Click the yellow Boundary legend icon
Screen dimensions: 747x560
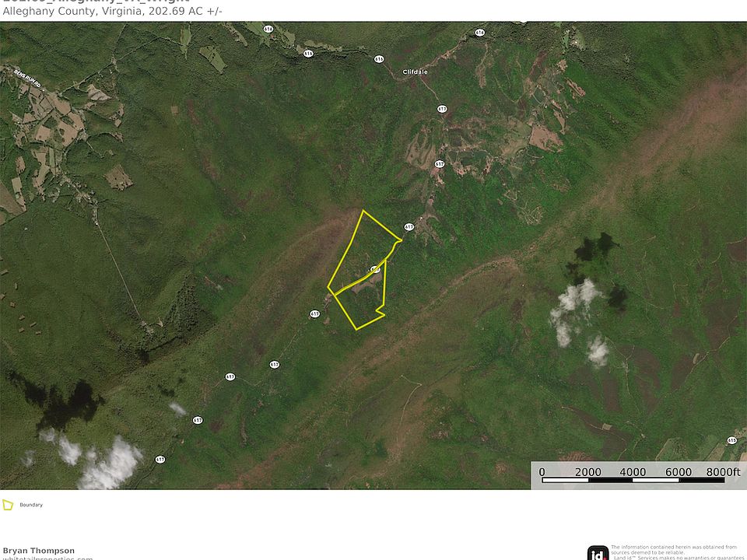[x=8, y=505]
